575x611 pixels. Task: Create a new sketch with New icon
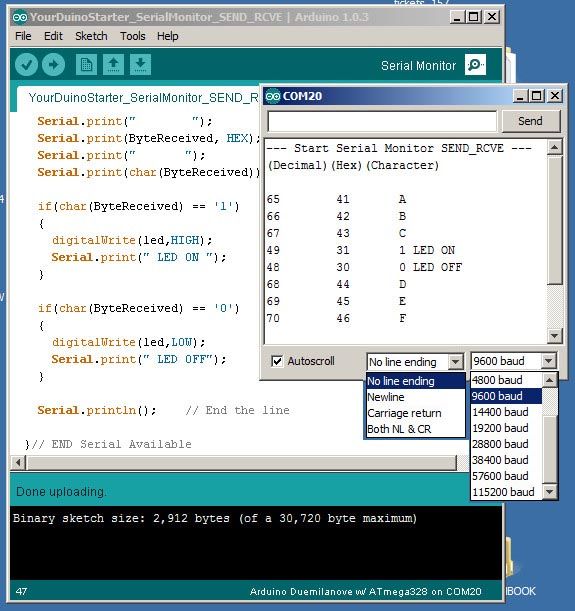click(x=86, y=64)
